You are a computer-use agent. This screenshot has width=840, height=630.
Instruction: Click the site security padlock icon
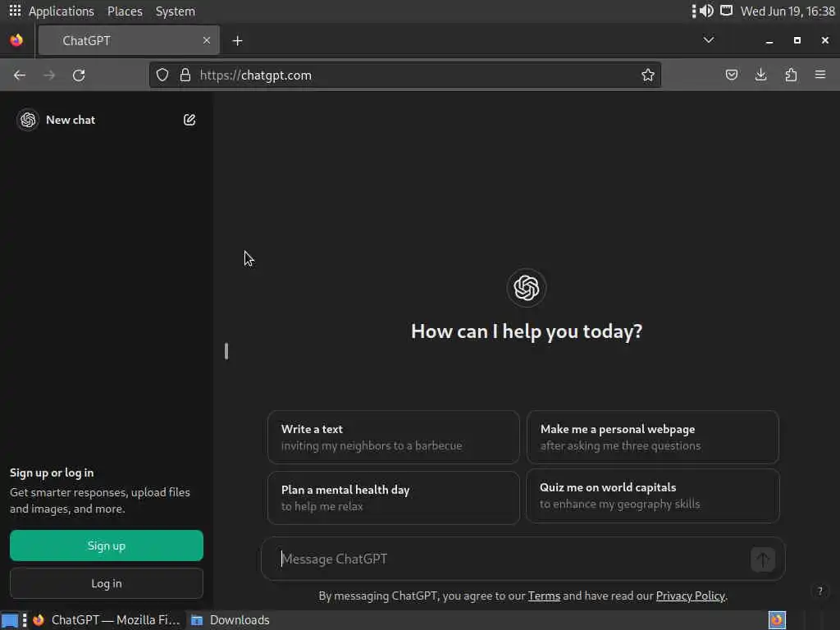click(185, 75)
